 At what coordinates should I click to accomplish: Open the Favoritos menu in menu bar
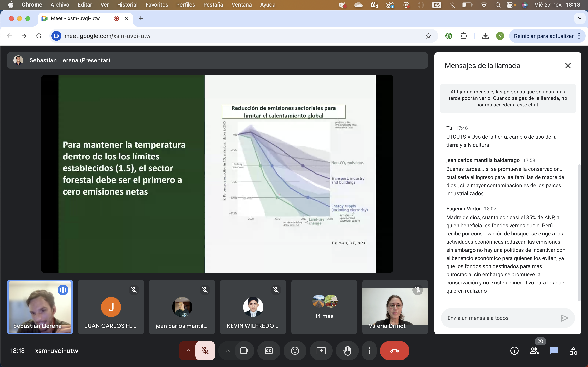pos(157,5)
